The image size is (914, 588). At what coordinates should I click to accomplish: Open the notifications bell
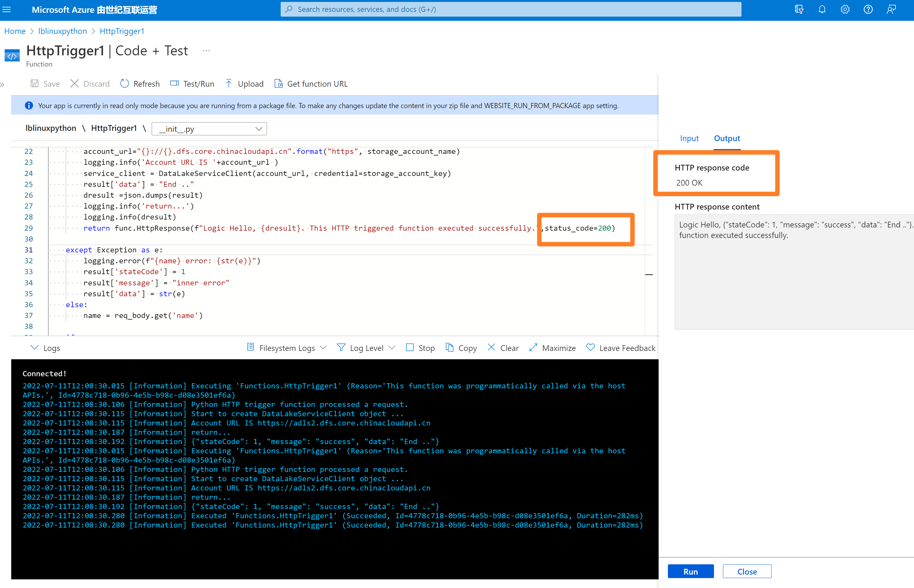(x=822, y=10)
